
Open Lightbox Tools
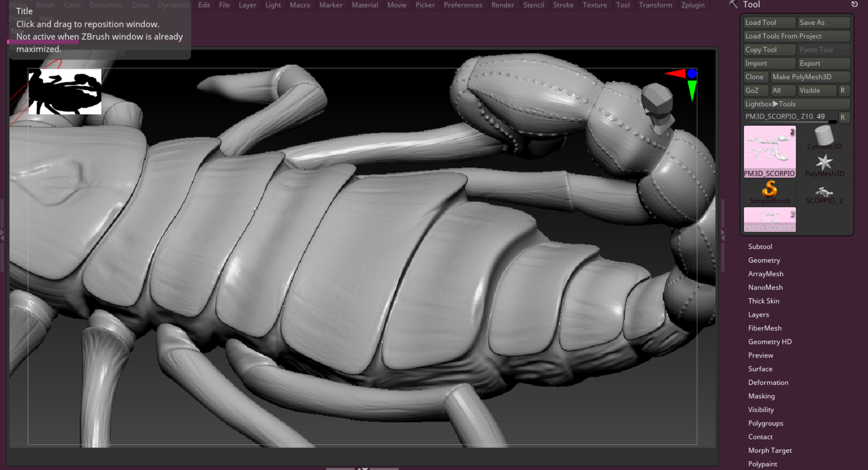pos(797,104)
